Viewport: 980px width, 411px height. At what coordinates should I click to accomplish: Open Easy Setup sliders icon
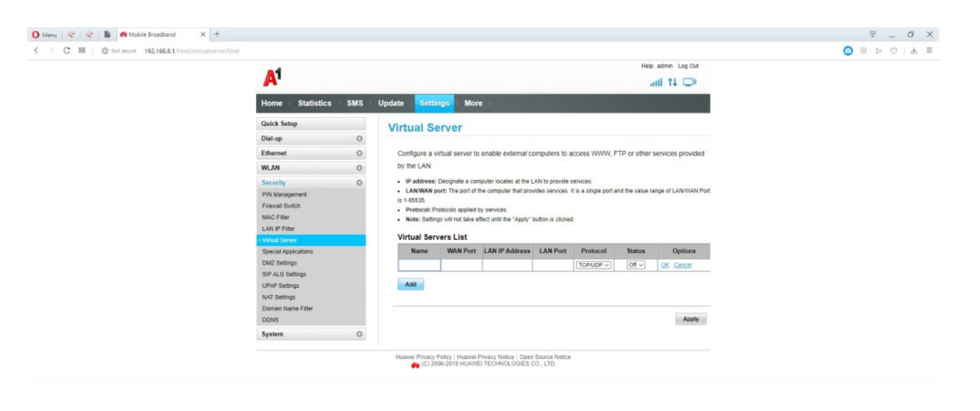pos(929,51)
